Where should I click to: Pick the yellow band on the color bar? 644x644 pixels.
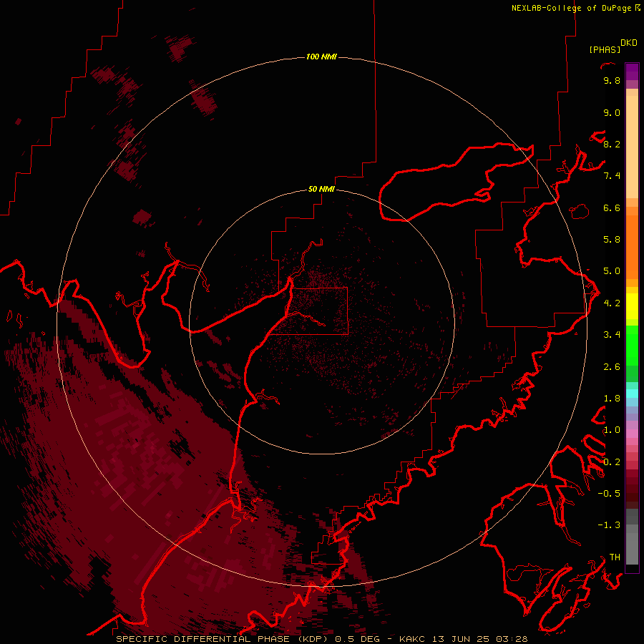(x=632, y=306)
